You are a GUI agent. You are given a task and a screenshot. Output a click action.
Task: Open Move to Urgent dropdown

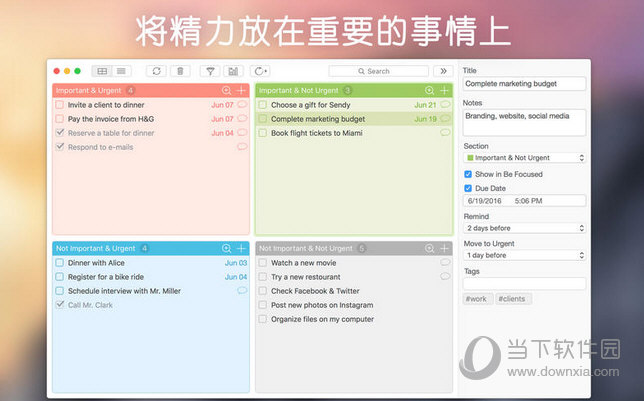coord(524,255)
